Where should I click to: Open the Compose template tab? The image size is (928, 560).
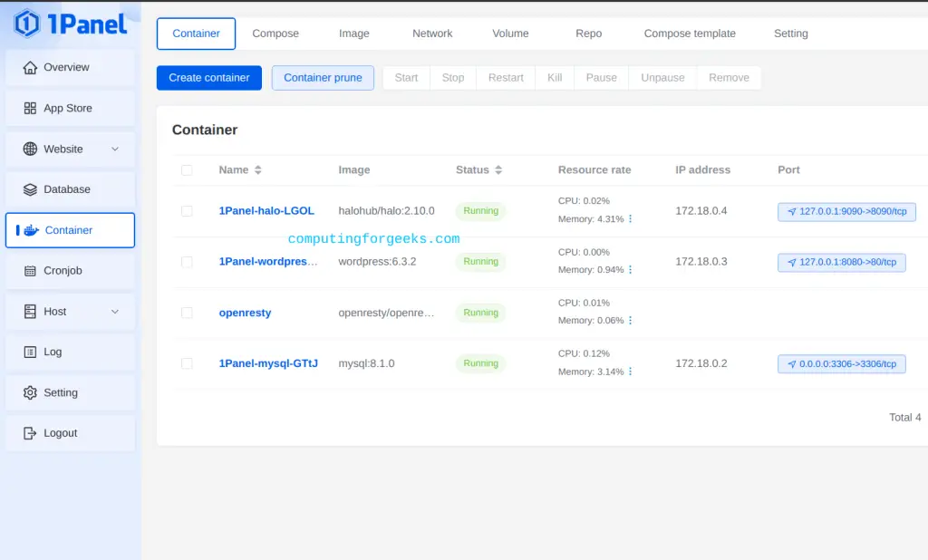[x=690, y=34]
